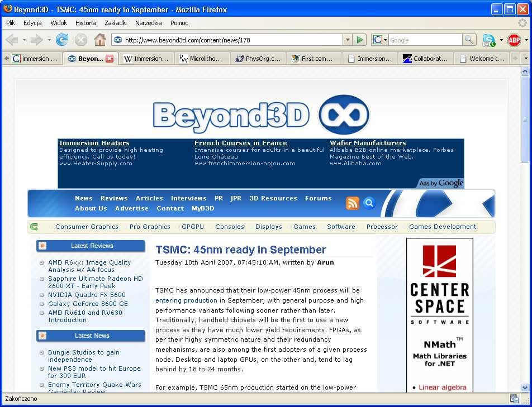532x407 pixels.
Task: Click the author name Arun
Action: (x=325, y=262)
